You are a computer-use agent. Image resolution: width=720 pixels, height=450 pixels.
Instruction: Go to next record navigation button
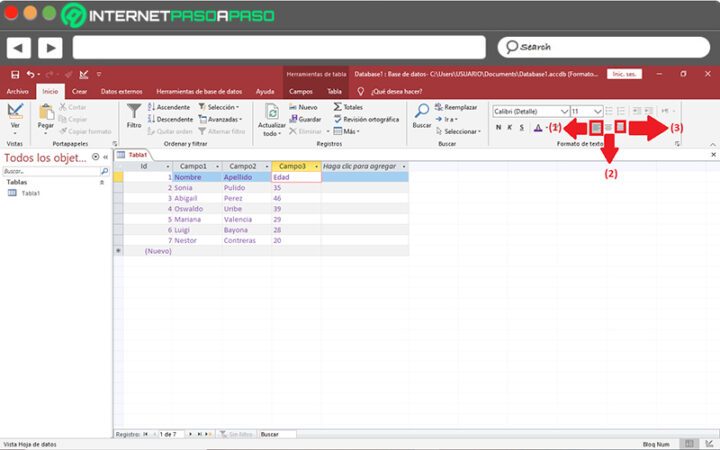[191, 434]
